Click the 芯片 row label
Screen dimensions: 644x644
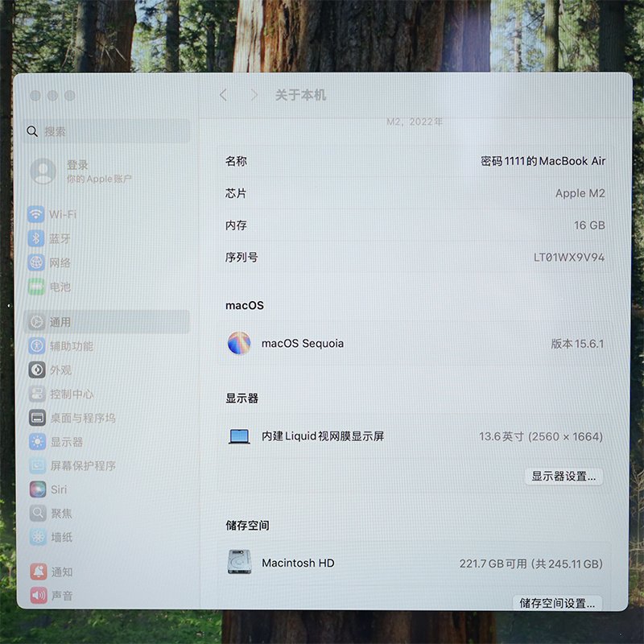tap(236, 193)
